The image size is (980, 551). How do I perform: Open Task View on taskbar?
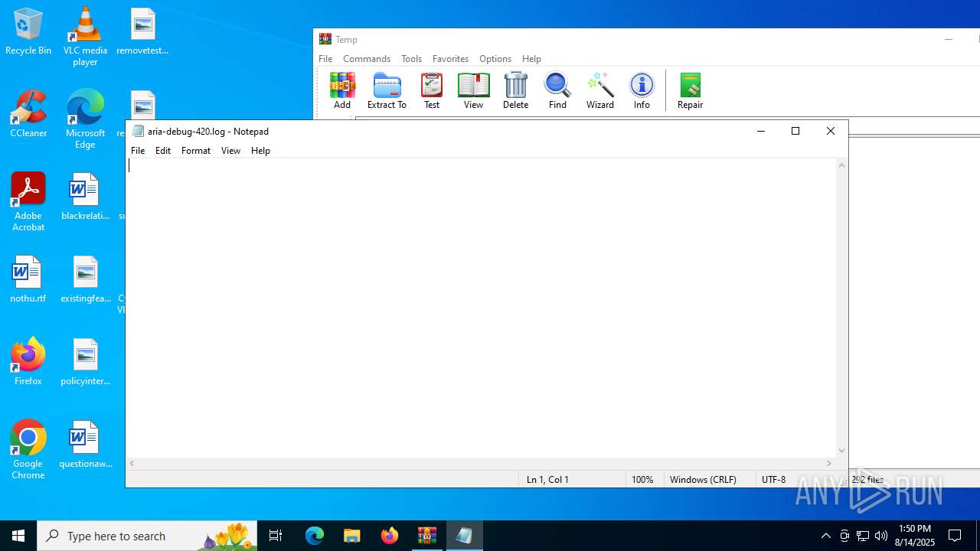276,536
